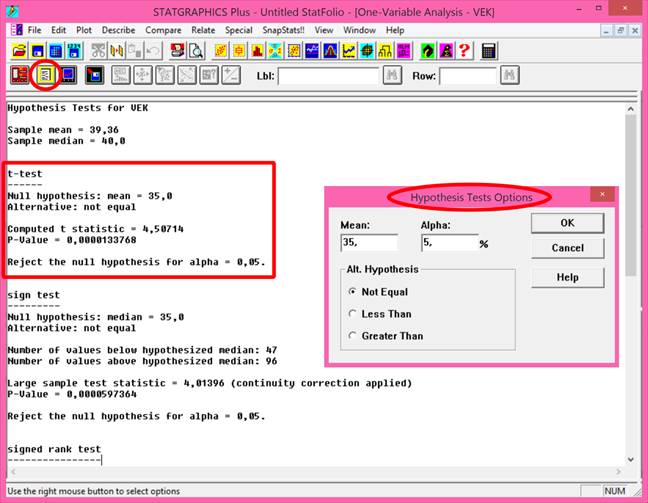Click the green StatAdvisor icon
Viewport: 648px width, 503px height.
428,51
